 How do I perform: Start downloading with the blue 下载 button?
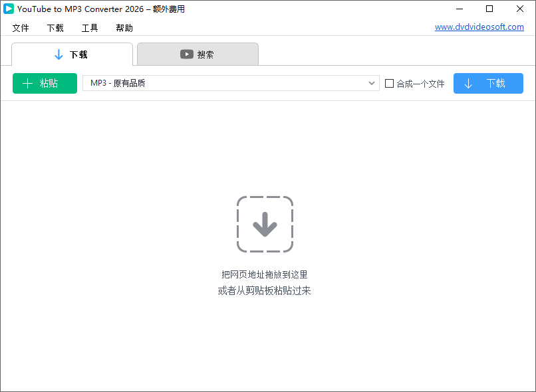[x=488, y=83]
